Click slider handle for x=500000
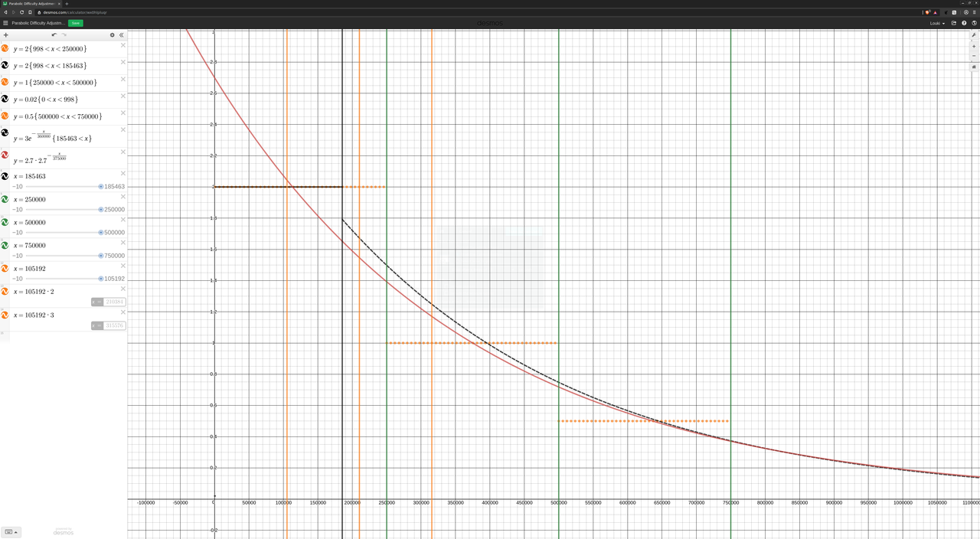Screen dimensions: 980x539 point(101,232)
